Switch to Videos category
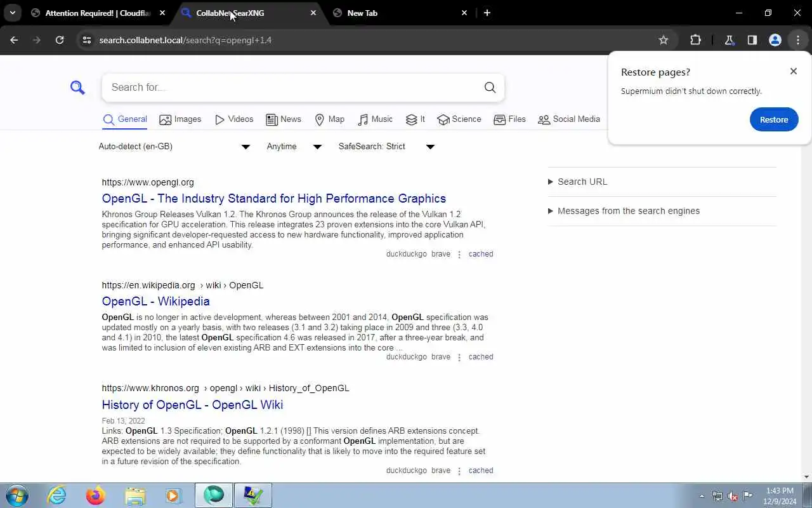This screenshot has width=812, height=508. (x=234, y=119)
